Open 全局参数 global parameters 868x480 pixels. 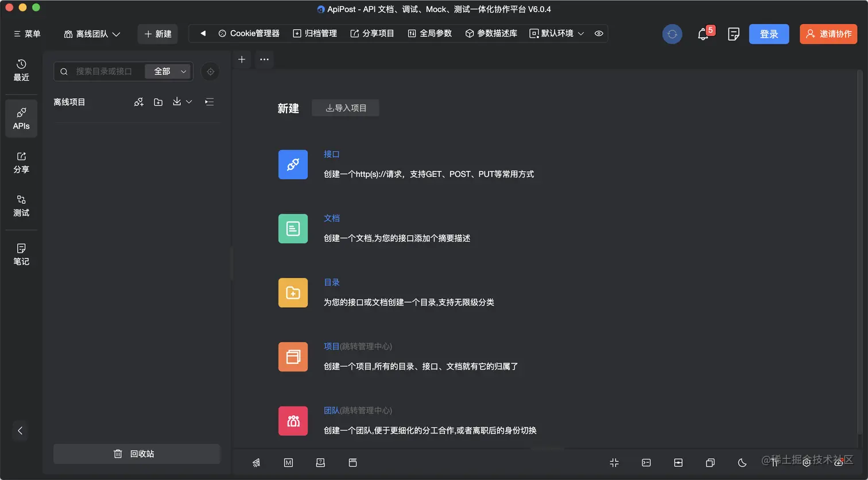click(x=430, y=33)
